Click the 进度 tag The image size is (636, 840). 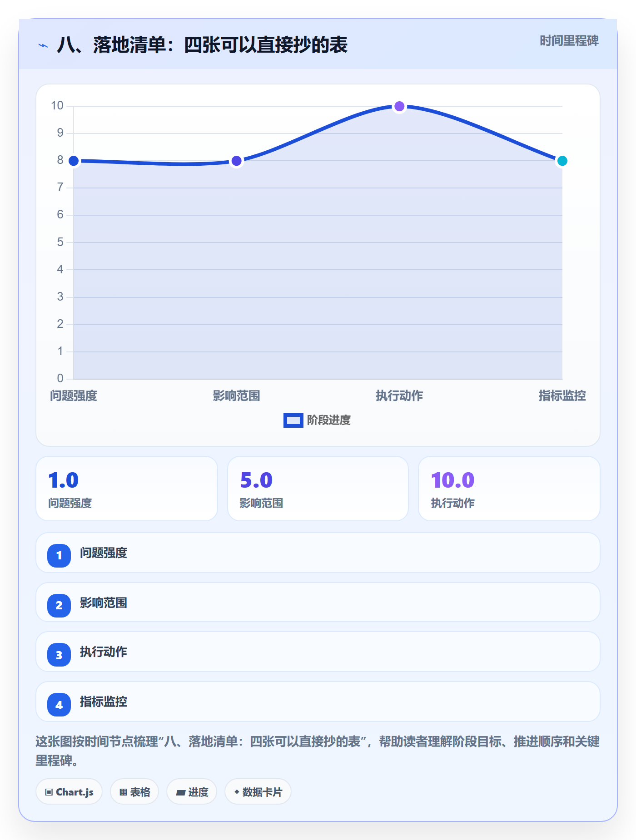point(192,792)
